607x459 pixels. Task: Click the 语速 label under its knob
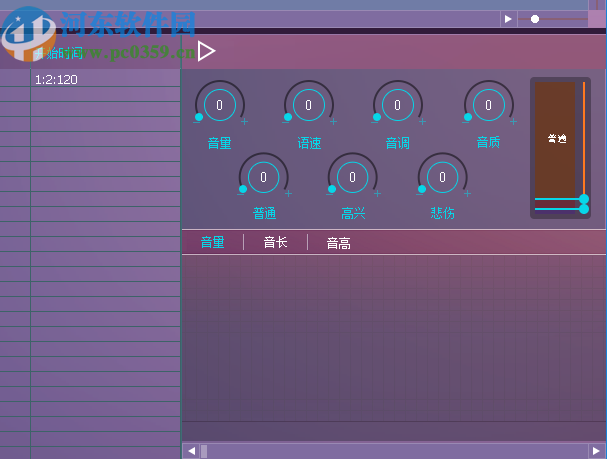(309, 143)
